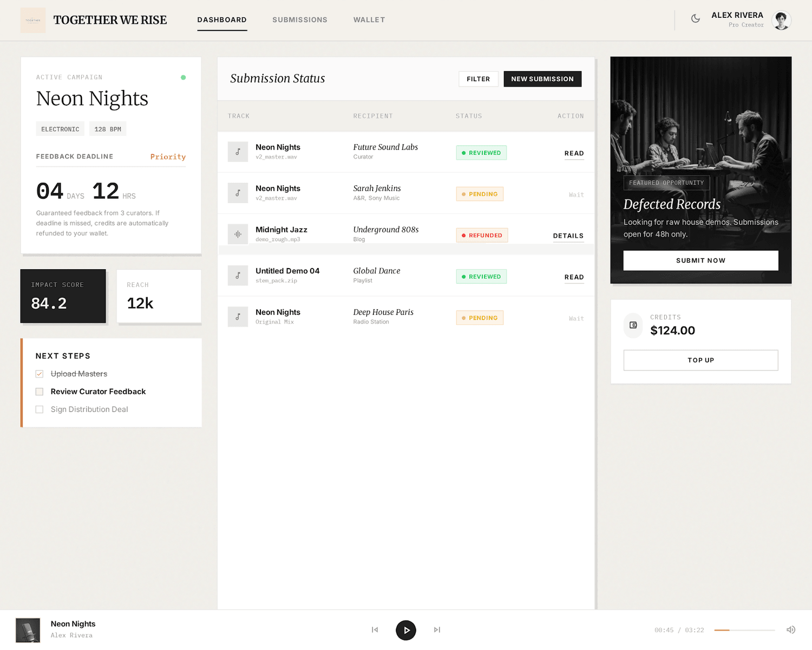Switch to the Submissions tab
This screenshot has width=812, height=650.
coord(300,20)
